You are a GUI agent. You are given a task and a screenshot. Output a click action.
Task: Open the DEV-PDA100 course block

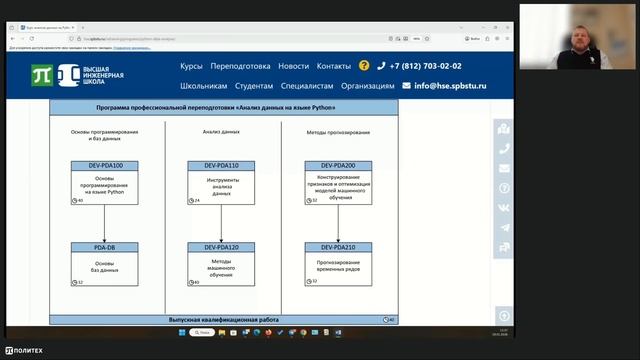click(104, 183)
